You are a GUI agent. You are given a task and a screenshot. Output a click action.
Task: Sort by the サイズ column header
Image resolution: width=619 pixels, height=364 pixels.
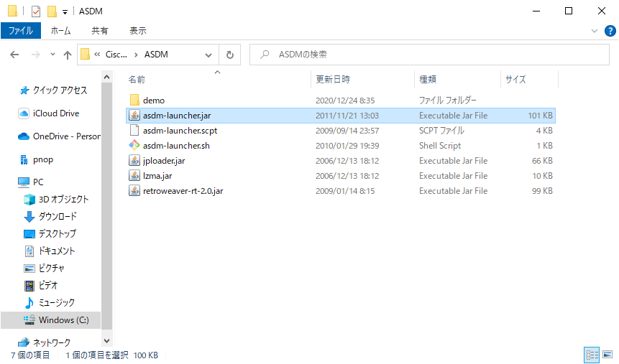click(515, 79)
